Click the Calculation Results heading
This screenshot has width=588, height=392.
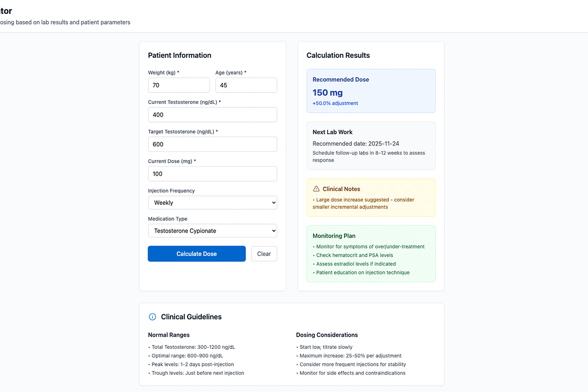pos(338,55)
